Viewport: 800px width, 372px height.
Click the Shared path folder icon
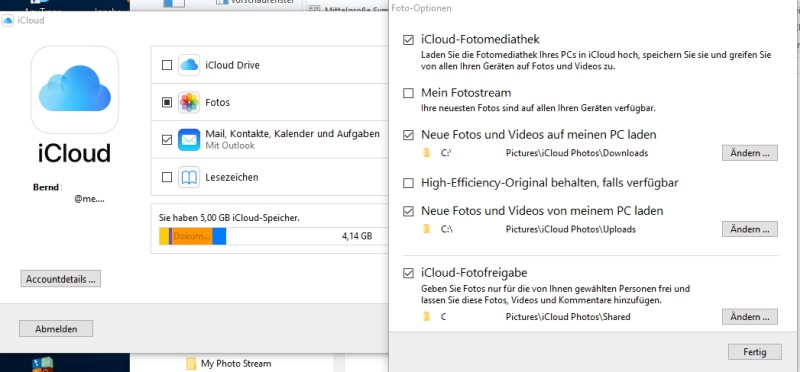[x=427, y=316]
